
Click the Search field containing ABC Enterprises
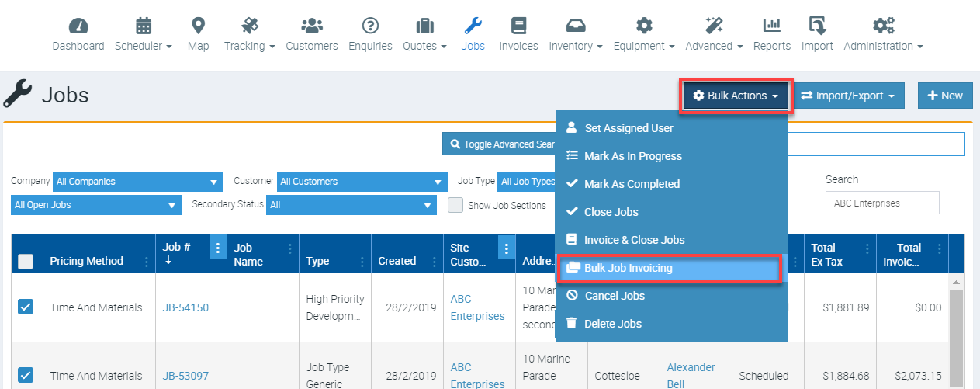click(881, 203)
